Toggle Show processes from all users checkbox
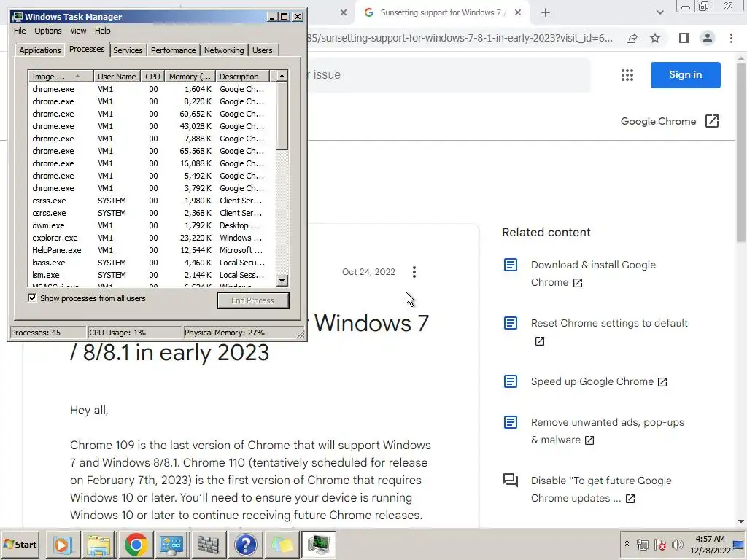 tap(32, 298)
